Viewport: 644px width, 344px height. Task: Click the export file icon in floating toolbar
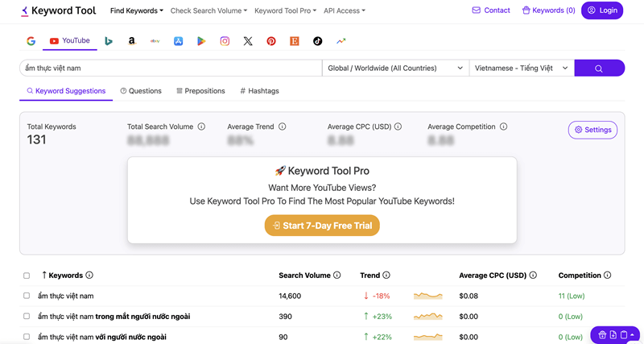(x=613, y=334)
